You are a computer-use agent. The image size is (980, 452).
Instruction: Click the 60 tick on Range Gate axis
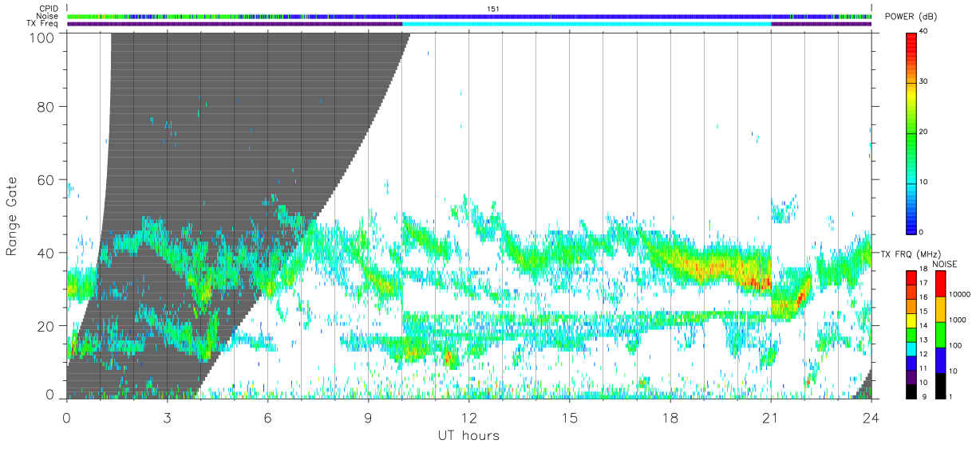click(45, 180)
